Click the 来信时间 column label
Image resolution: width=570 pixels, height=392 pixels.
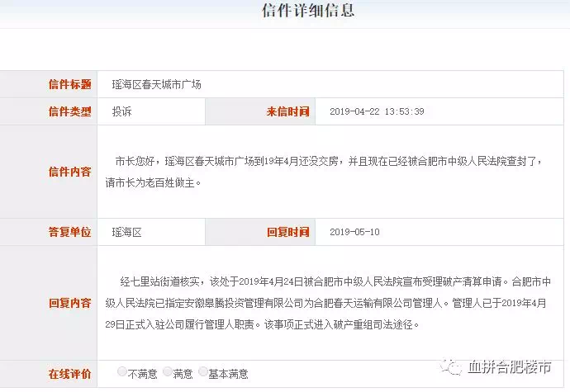point(287,111)
